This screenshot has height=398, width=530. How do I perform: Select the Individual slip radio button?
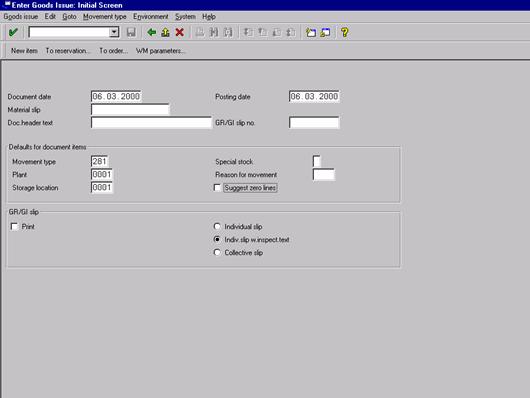point(217,226)
